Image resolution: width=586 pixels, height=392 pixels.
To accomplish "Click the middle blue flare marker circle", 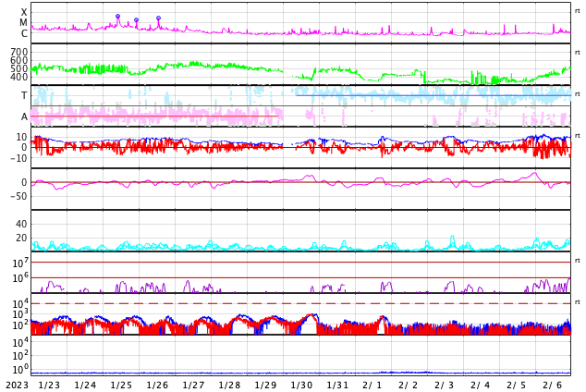I will pos(136,20).
